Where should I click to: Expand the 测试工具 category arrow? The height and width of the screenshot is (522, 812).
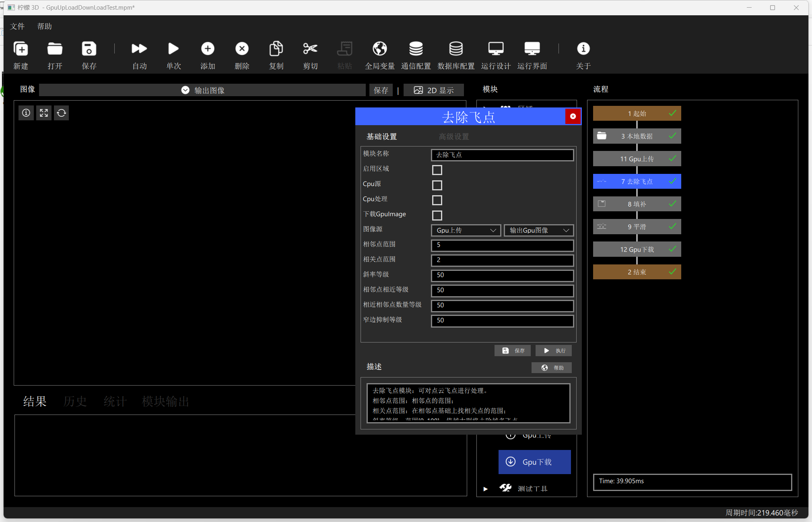pos(486,489)
